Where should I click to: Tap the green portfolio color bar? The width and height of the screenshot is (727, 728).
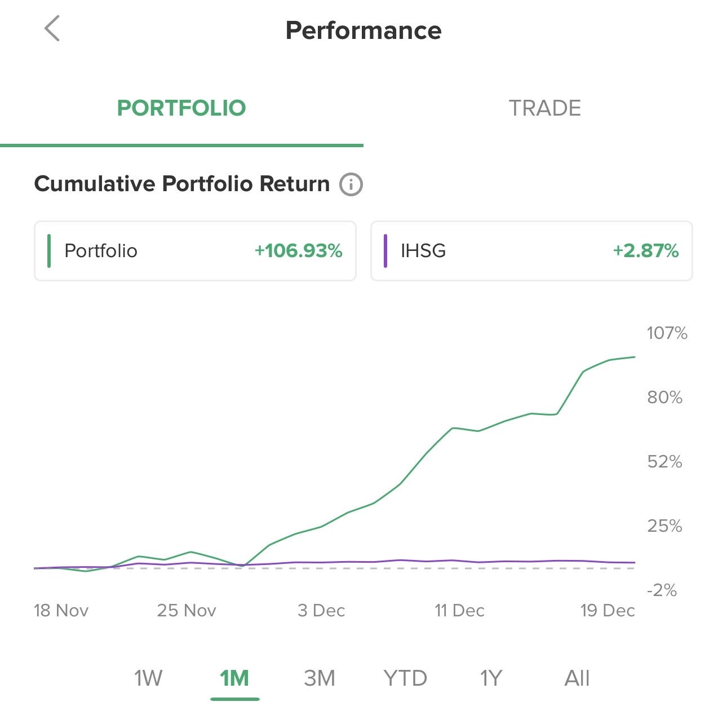pyautogui.click(x=49, y=251)
